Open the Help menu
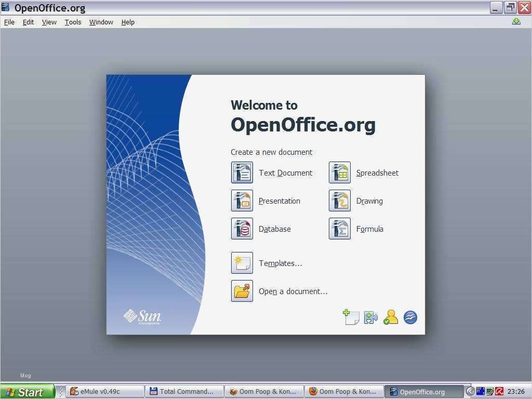This screenshot has height=399, width=532. point(128,22)
